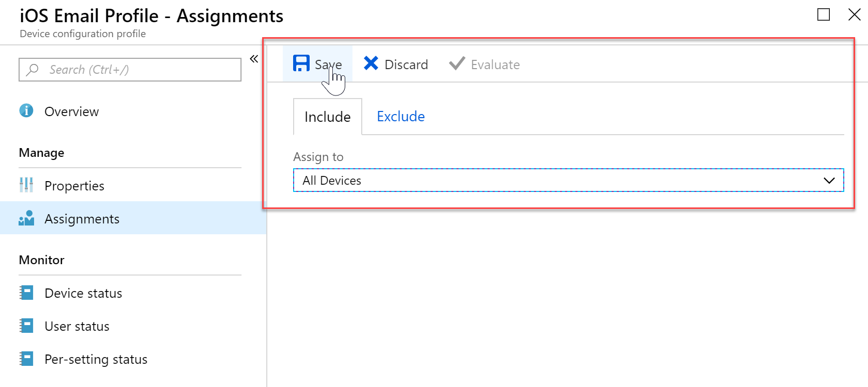868x387 pixels.
Task: Click the User status notebook icon
Action: point(26,326)
